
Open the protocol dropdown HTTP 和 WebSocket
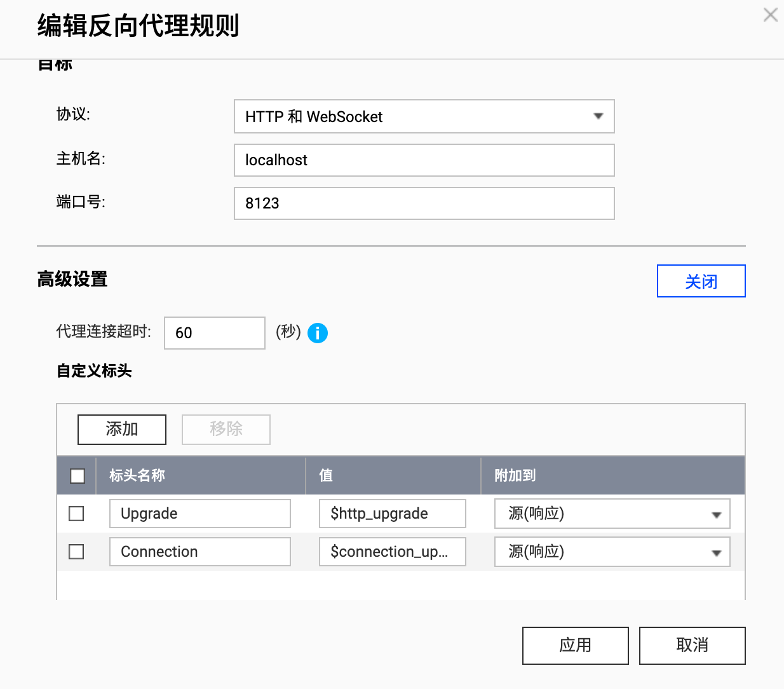pos(424,116)
